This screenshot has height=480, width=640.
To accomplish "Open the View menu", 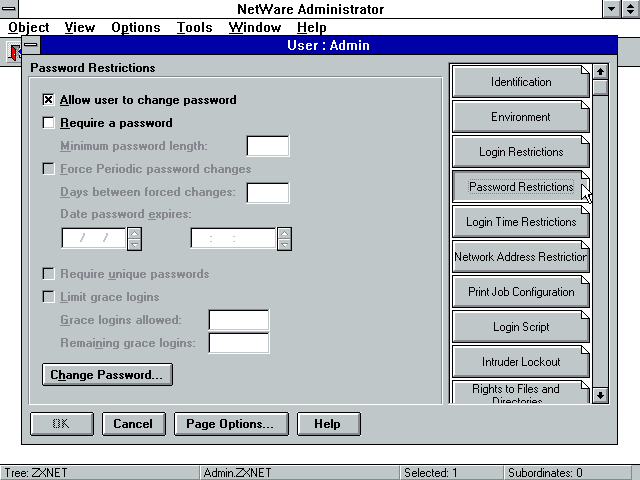I will [x=80, y=27].
